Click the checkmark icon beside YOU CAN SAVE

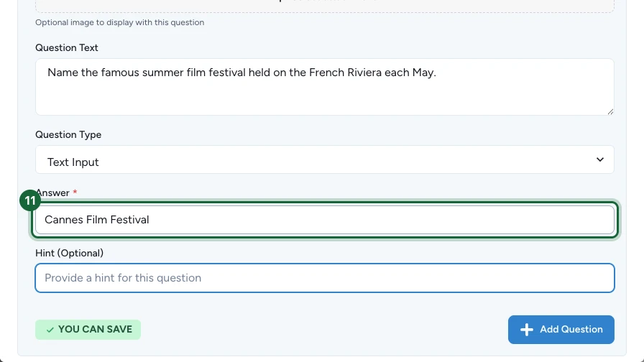[50, 330]
